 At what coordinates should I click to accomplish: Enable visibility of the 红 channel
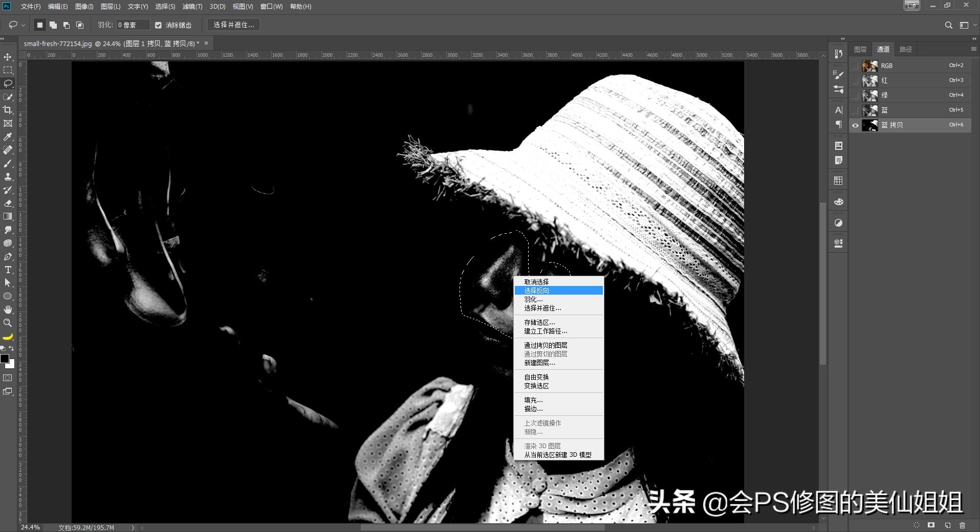pyautogui.click(x=855, y=80)
